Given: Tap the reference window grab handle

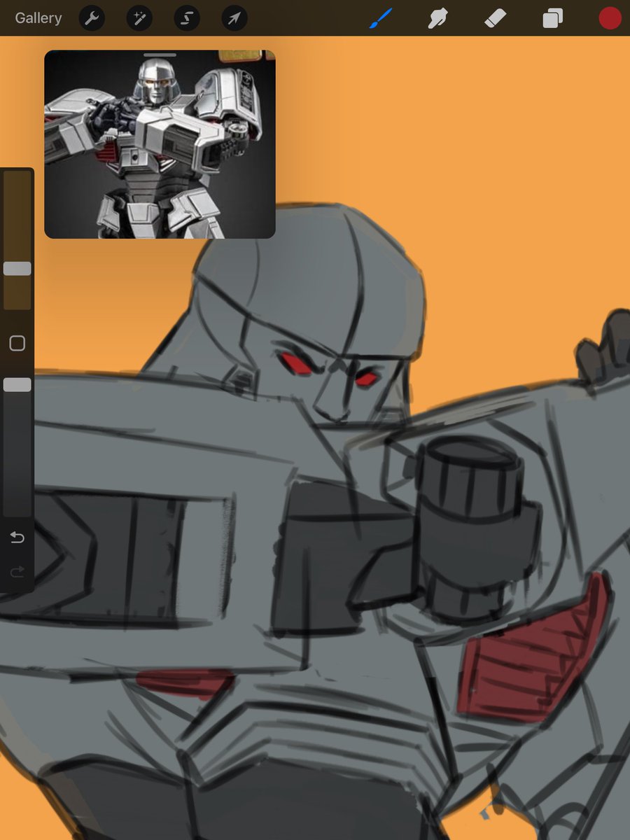Looking at the screenshot, I should [x=160, y=55].
